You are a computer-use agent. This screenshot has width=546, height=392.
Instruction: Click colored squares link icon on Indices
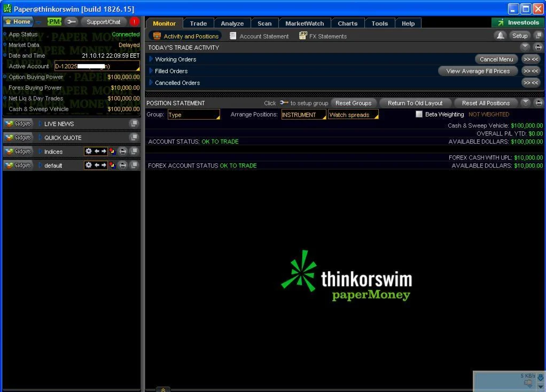click(112, 151)
